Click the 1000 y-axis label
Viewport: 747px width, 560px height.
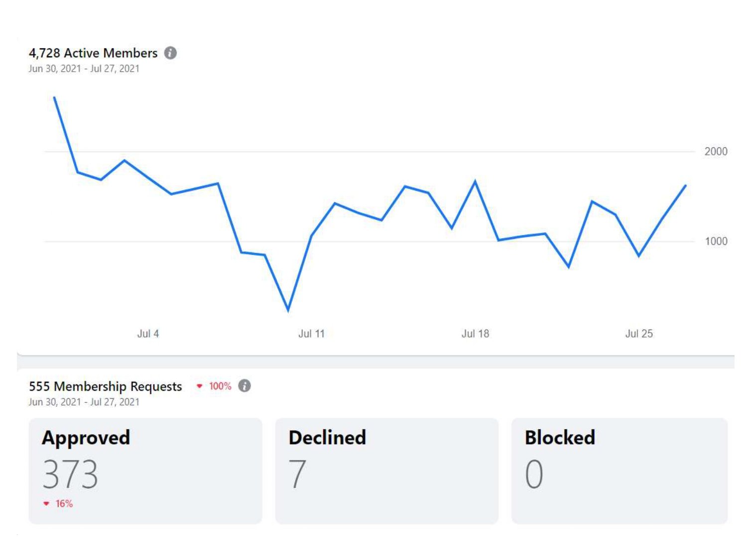point(716,241)
